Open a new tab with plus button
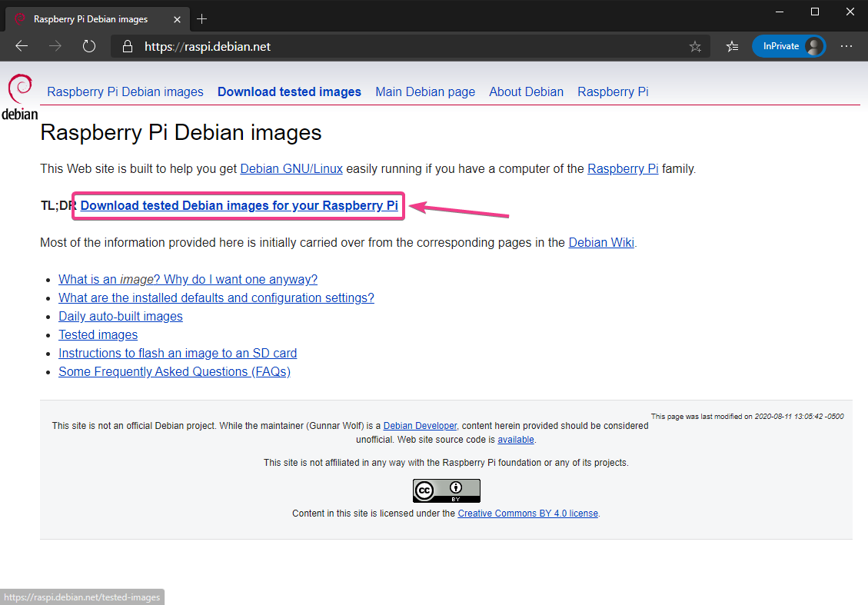 pos(202,18)
